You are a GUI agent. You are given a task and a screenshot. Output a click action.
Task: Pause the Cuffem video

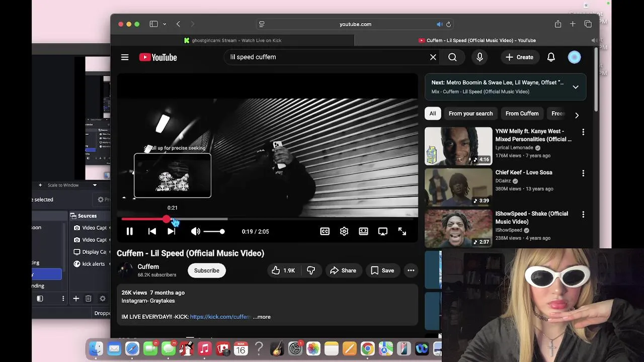click(x=129, y=231)
